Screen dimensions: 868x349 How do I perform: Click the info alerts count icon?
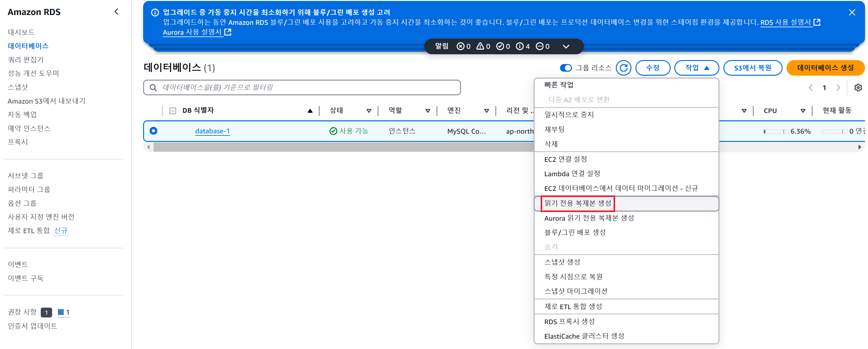click(520, 46)
